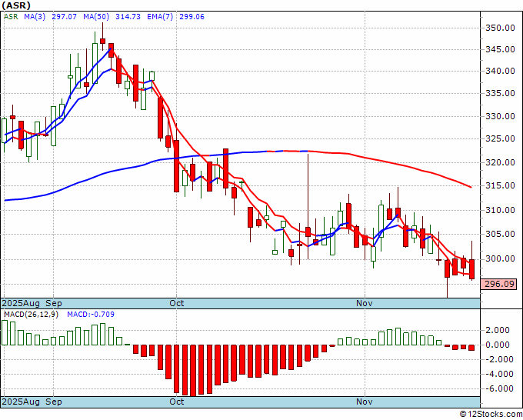Click the 325.00 price axis label
The image size is (523, 420).
(500, 138)
